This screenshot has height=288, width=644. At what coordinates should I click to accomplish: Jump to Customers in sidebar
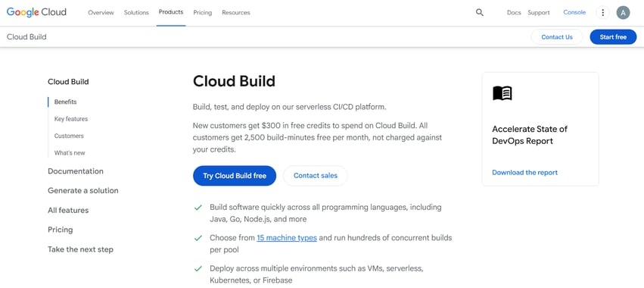[x=69, y=136]
